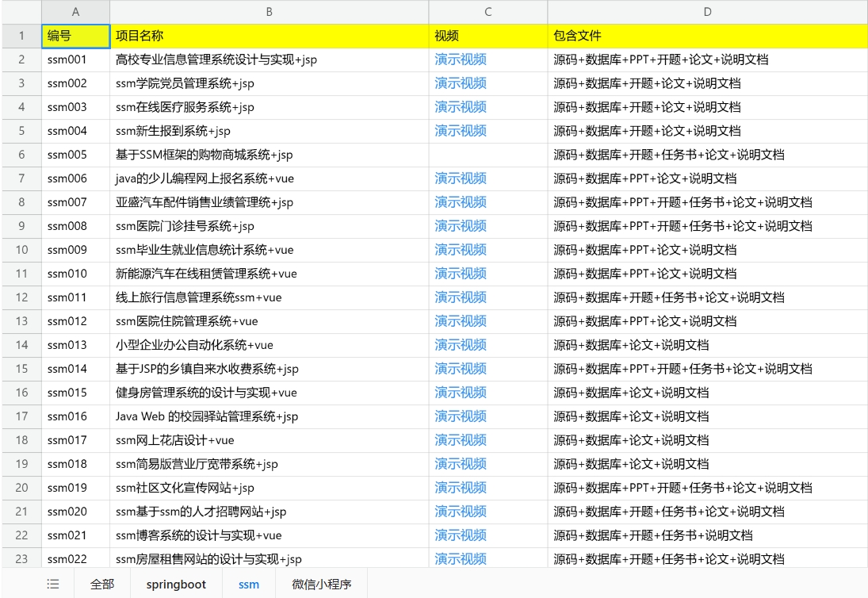Viewport: 868px width, 598px height.
Task: Select the 编号 header cell
Action: click(x=76, y=36)
